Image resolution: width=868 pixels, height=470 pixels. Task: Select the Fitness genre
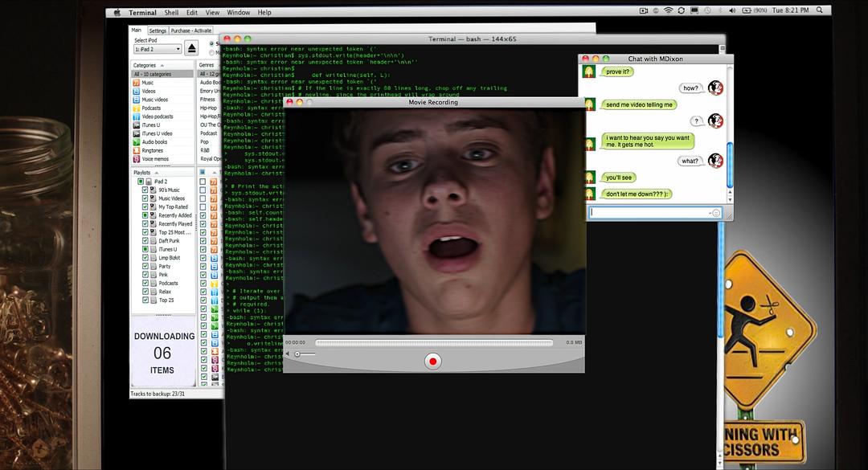click(x=208, y=99)
